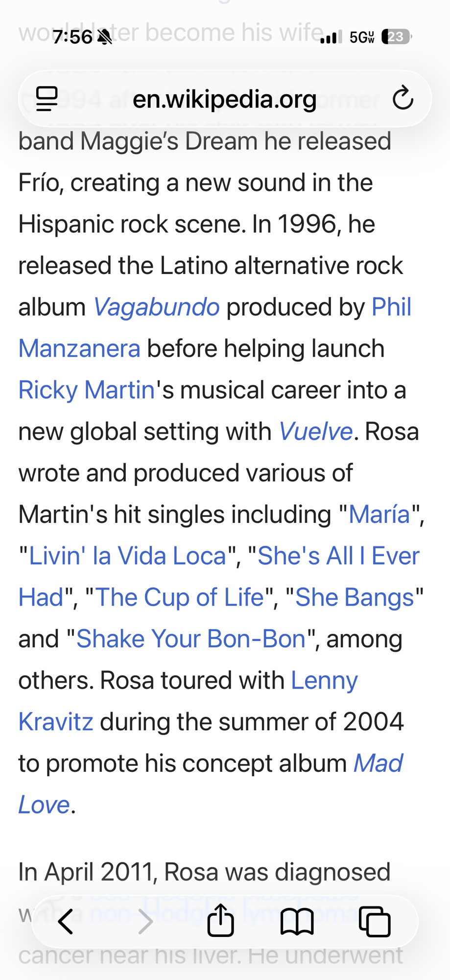Open the Mad Love album link
The width and height of the screenshot is (450, 980).
(378, 763)
